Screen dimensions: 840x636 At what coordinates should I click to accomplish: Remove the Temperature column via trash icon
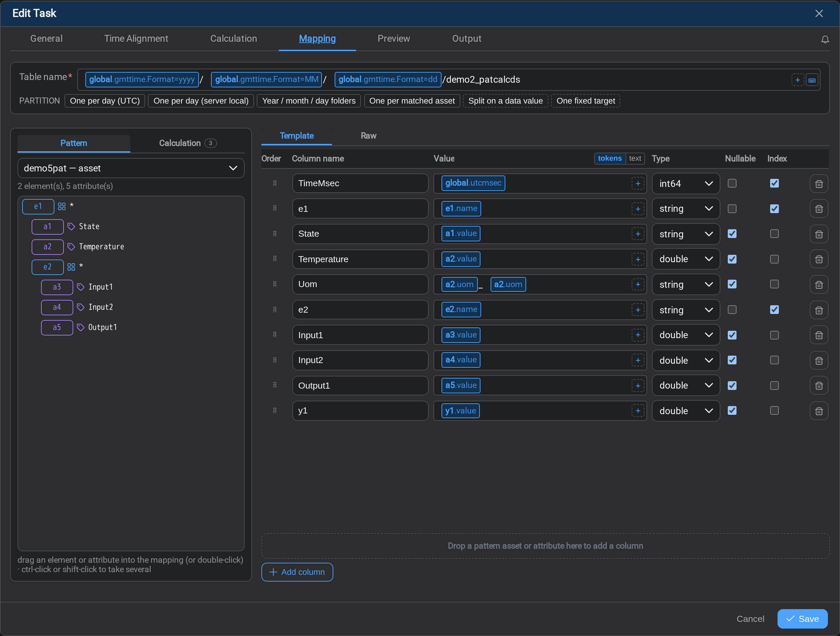coord(819,259)
